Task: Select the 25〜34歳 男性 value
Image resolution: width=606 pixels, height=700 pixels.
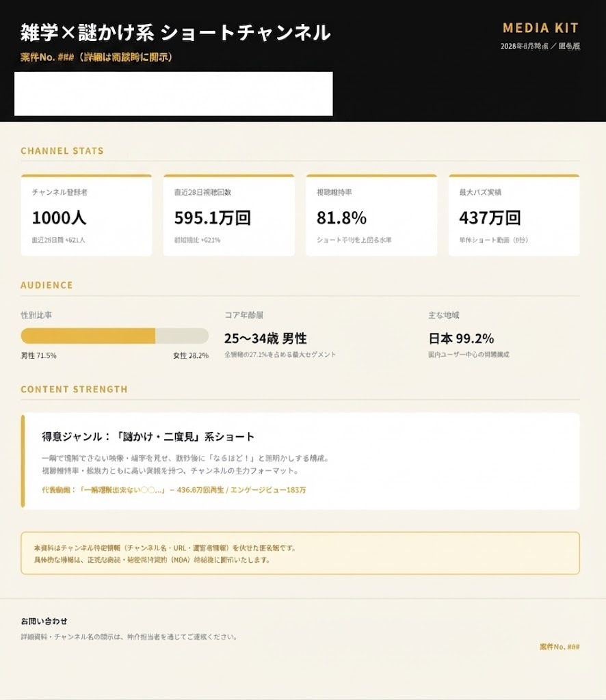Action: coord(265,338)
